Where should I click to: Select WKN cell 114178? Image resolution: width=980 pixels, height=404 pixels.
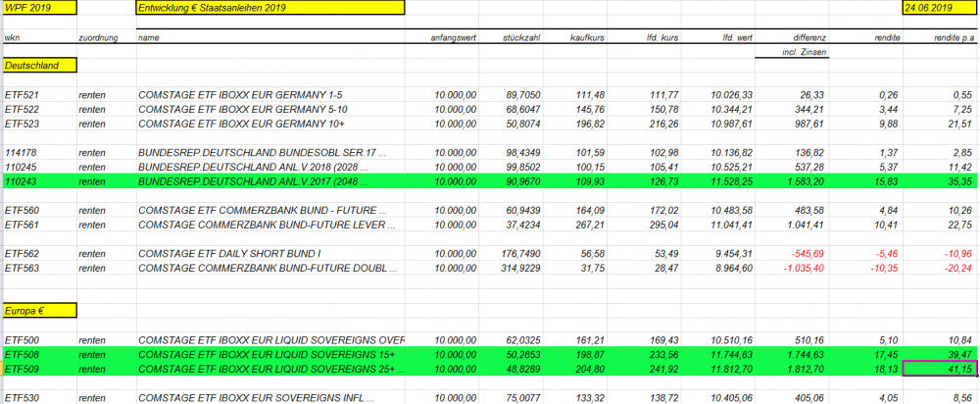19,153
